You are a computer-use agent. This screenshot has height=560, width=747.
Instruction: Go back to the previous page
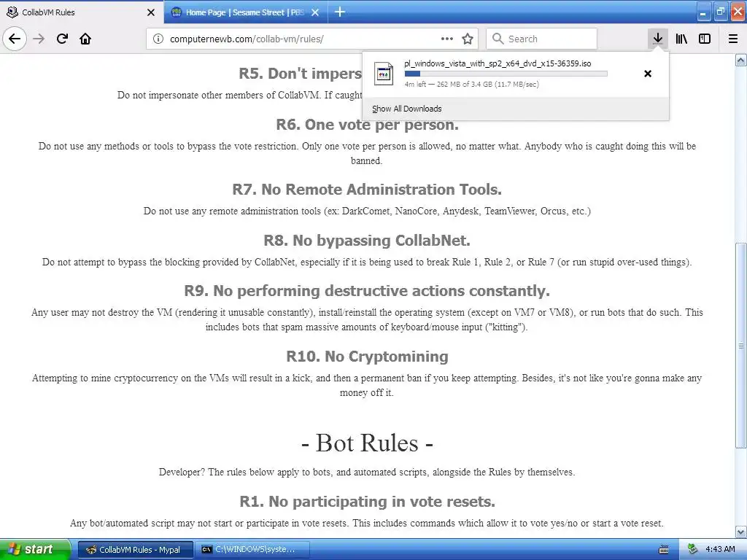click(15, 39)
